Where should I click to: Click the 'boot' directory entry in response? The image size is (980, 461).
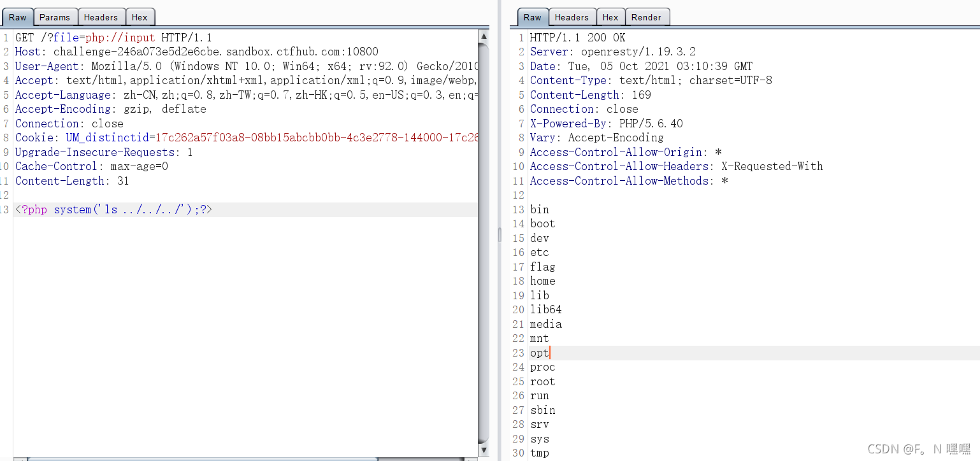pyautogui.click(x=543, y=223)
